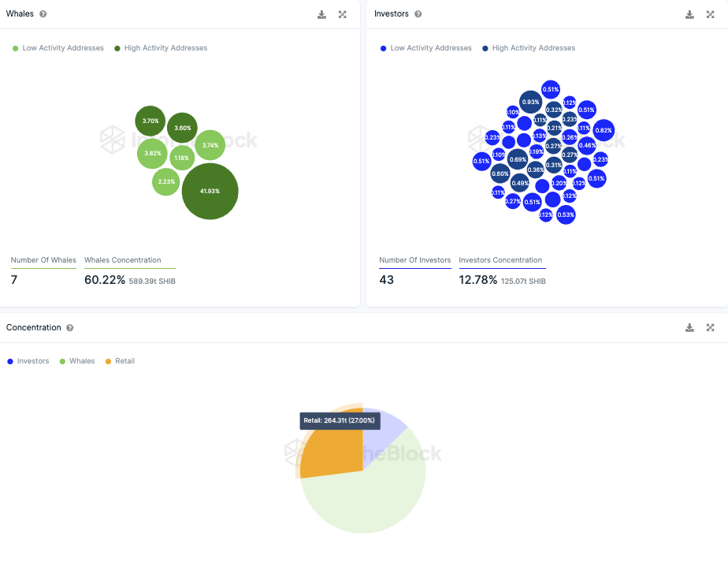728x563 pixels.
Task: Click the Retail 264.31t tooltip
Action: pyautogui.click(x=340, y=420)
